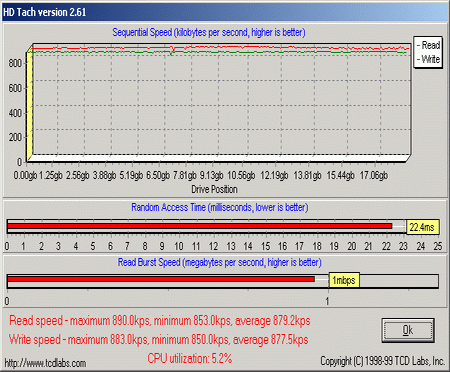This screenshot has width=450, height=372.
Task: Click the 17.06gb drive position label
Action: pyautogui.click(x=374, y=175)
